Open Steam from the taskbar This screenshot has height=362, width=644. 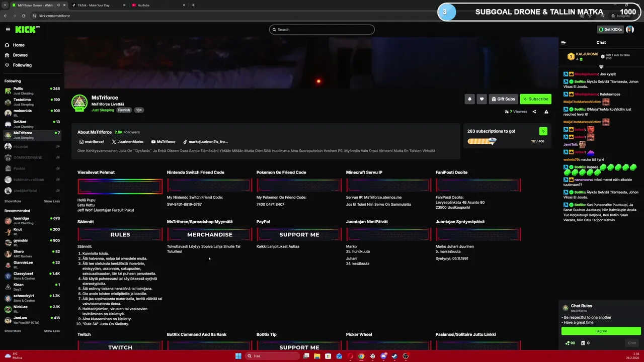(394, 356)
